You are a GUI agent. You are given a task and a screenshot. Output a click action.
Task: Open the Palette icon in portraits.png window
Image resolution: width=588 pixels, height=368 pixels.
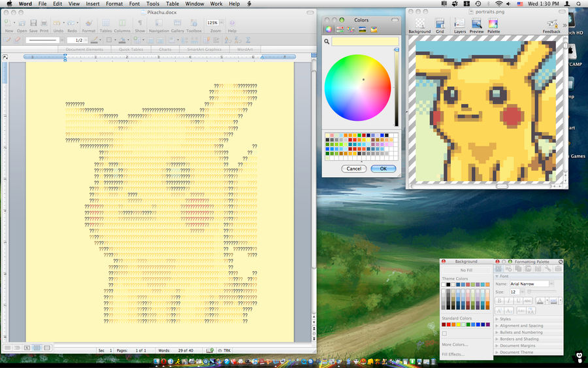[x=493, y=24]
